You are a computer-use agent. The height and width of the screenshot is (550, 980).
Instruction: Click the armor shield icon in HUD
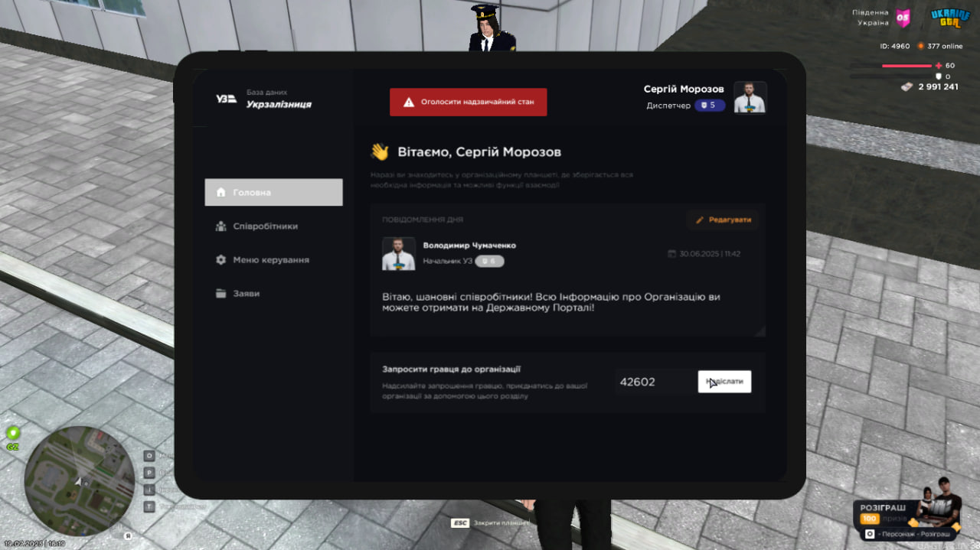pyautogui.click(x=939, y=76)
